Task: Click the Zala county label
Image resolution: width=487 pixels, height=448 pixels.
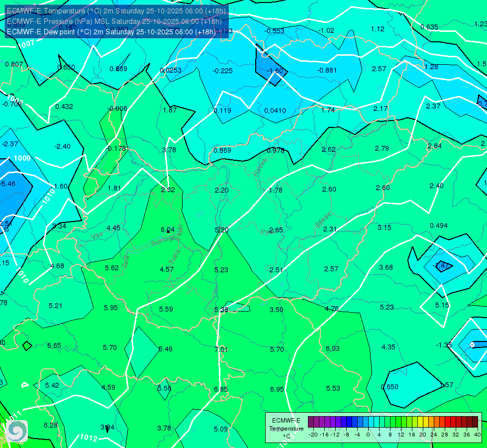Action: (125, 261)
